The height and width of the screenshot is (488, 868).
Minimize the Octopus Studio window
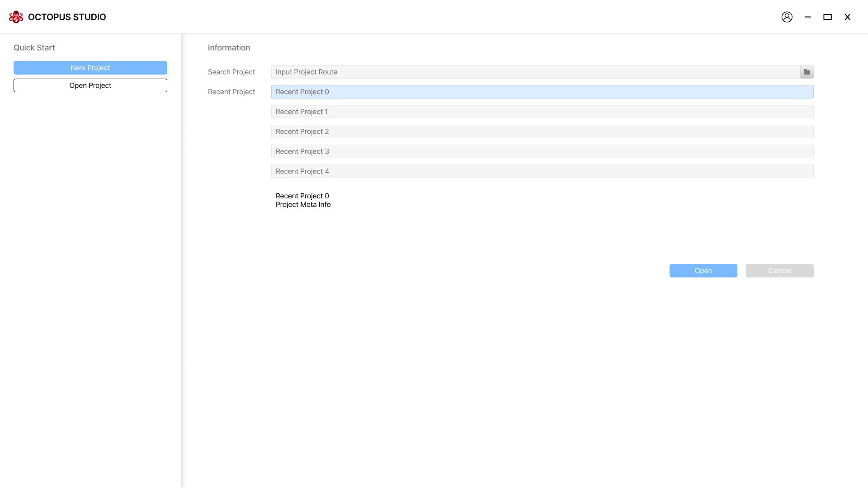807,17
